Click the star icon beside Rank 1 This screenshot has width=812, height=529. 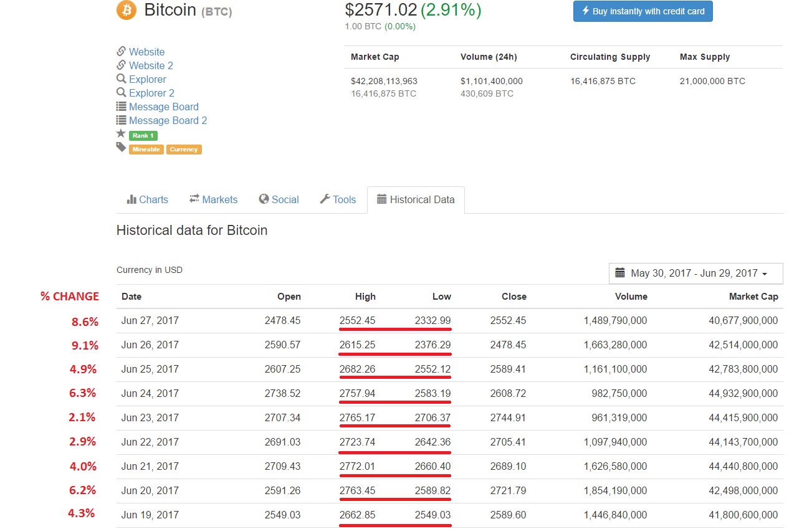[121, 133]
